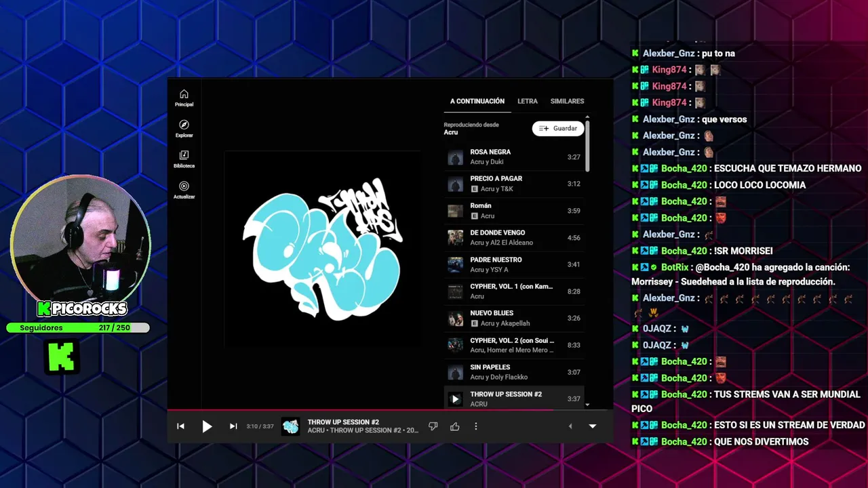This screenshot has width=868, height=488.
Task: Like THROW UP SESSION #2
Action: pyautogui.click(x=455, y=426)
